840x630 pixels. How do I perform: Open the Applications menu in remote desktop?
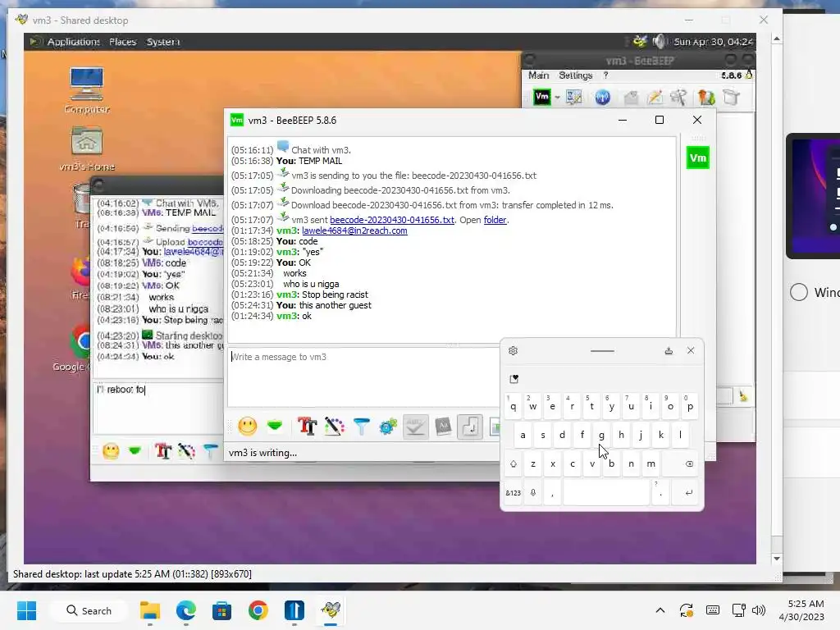tap(73, 42)
